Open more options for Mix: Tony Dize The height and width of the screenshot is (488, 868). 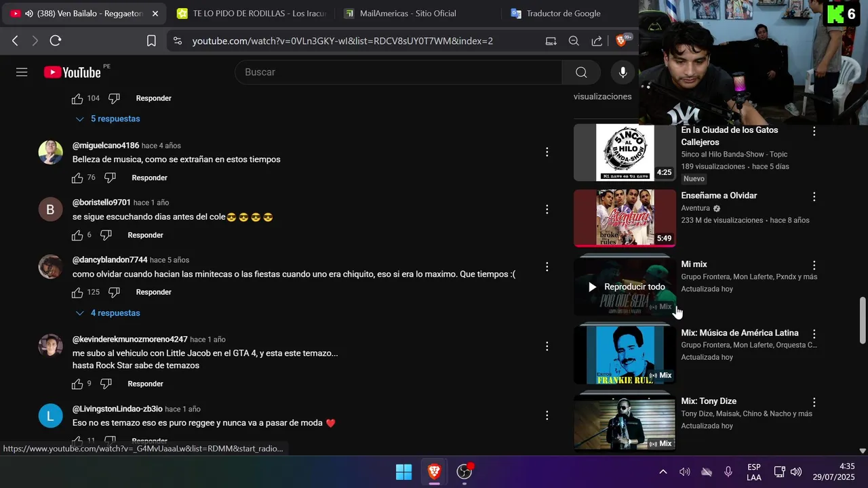click(814, 402)
